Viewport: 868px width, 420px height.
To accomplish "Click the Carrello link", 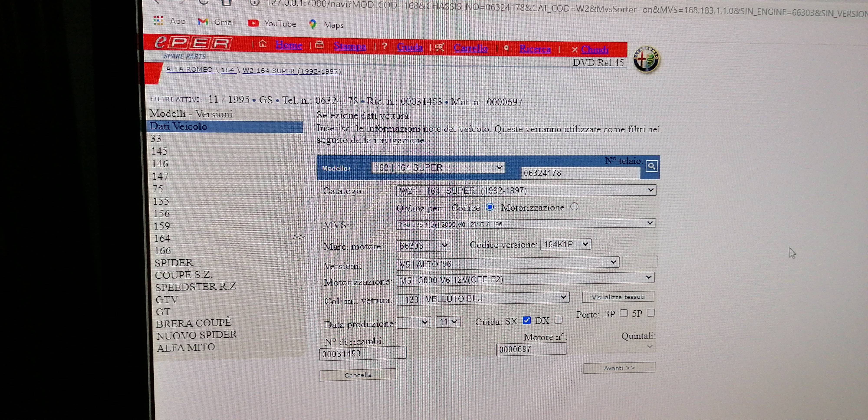I will pyautogui.click(x=470, y=48).
